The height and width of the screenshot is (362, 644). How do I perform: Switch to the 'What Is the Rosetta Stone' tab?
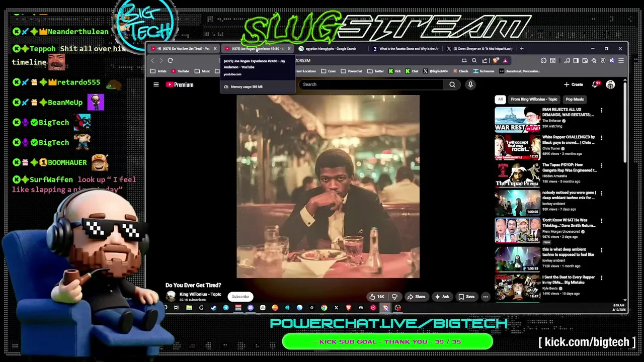click(x=407, y=49)
